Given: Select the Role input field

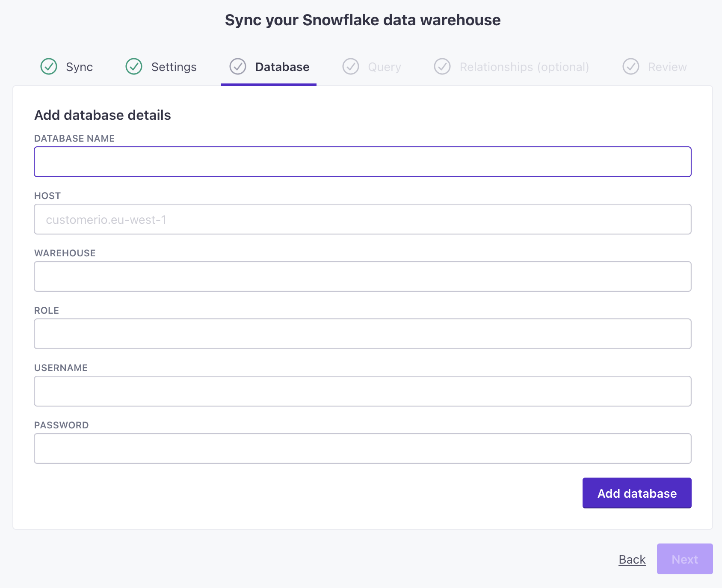Looking at the screenshot, I should click(x=363, y=334).
